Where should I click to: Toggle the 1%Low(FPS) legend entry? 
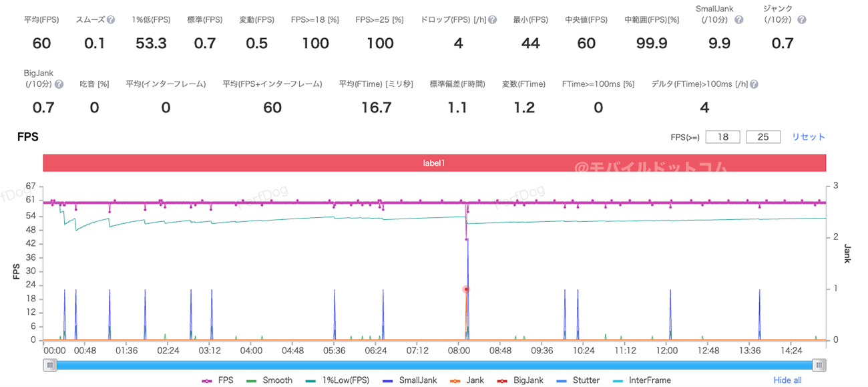coord(339,380)
